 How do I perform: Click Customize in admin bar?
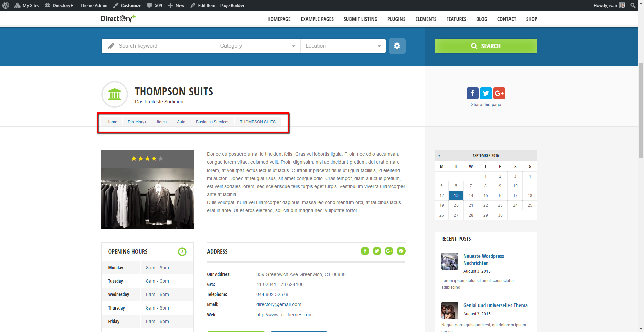click(x=127, y=5)
